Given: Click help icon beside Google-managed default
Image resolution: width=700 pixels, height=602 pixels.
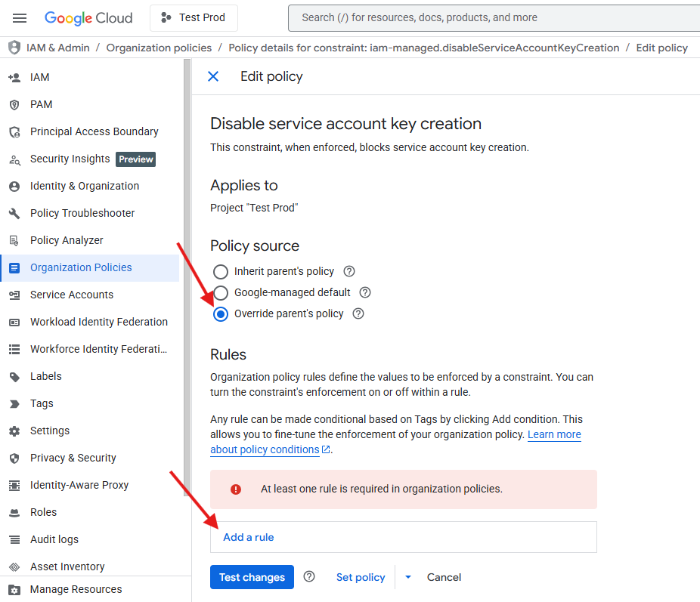Looking at the screenshot, I should click(x=365, y=292).
